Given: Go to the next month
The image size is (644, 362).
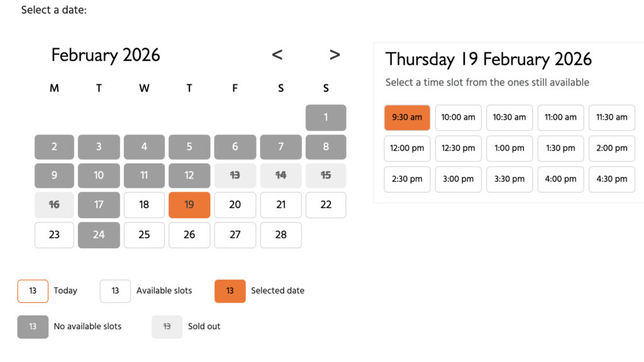Looking at the screenshot, I should coord(335,55).
